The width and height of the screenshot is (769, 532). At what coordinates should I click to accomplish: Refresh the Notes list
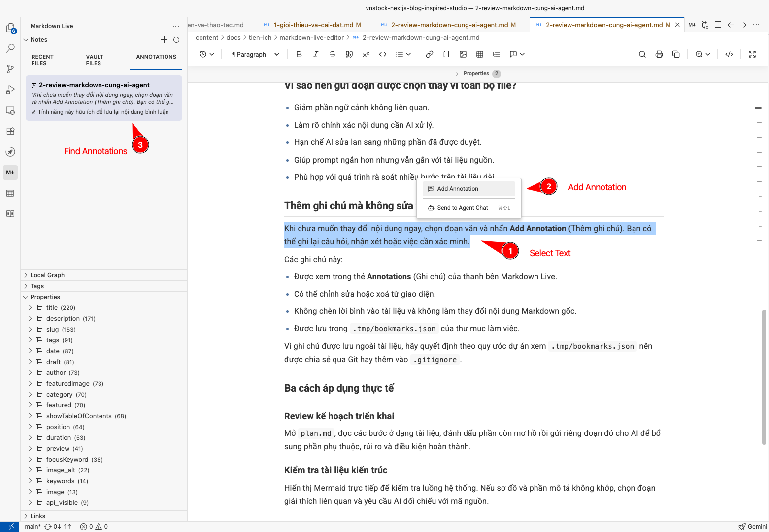176,40
